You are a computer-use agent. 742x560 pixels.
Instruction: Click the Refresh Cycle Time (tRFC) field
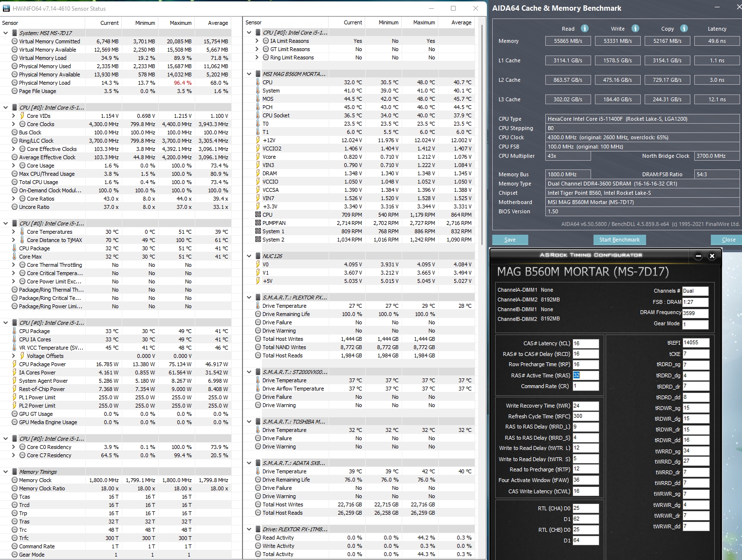tap(585, 416)
